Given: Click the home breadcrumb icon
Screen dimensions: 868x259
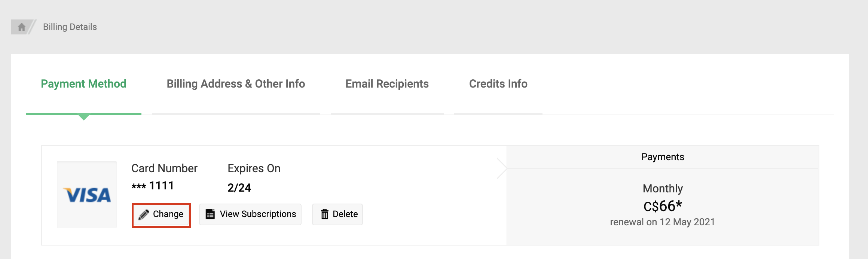Looking at the screenshot, I should click(x=22, y=27).
